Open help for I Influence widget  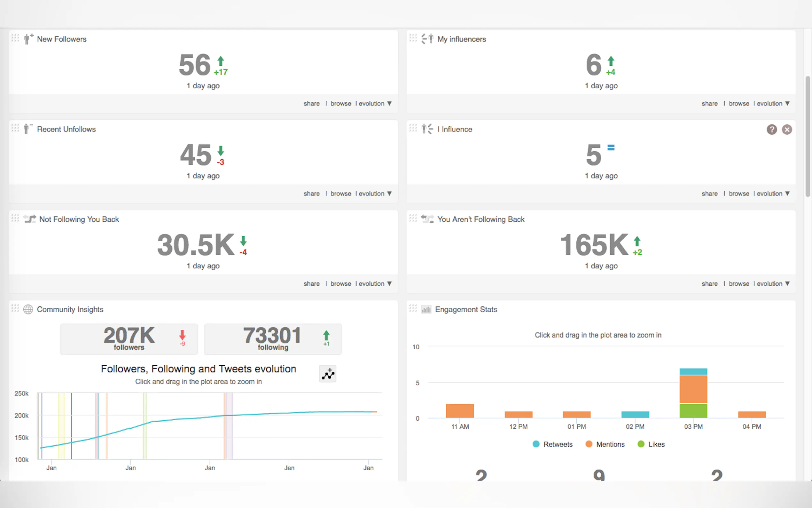click(x=771, y=129)
